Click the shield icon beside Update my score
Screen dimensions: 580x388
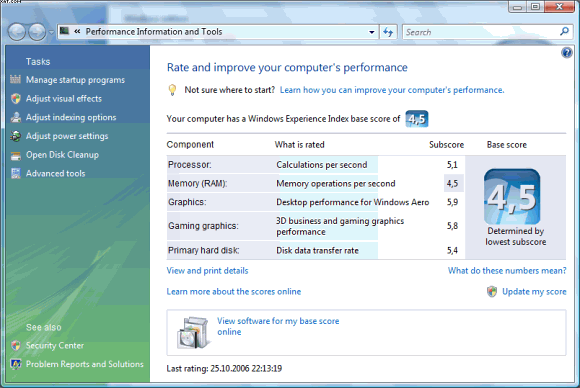pos(492,292)
